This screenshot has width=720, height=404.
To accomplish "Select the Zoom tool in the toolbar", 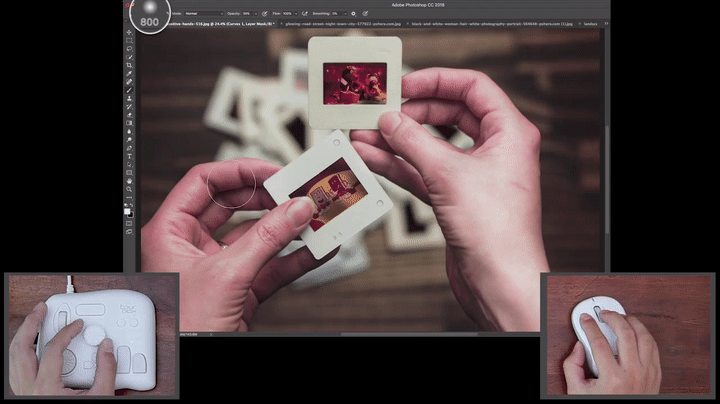I will (129, 189).
